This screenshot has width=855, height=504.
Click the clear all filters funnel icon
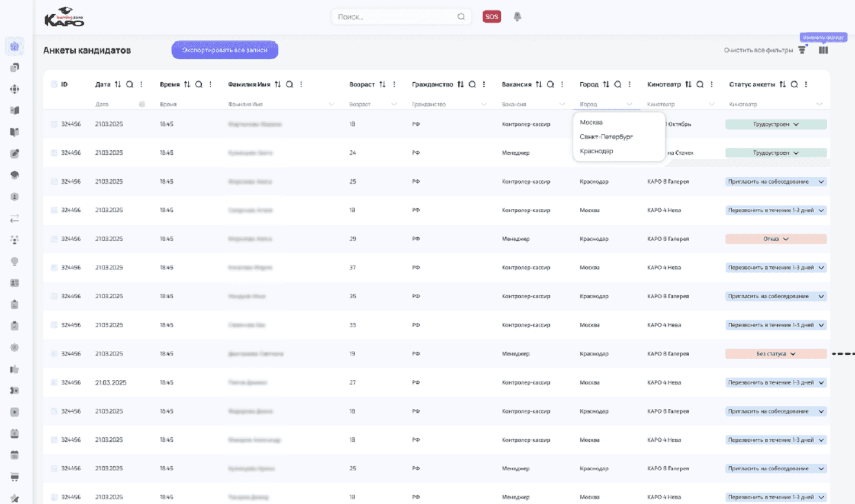point(802,50)
